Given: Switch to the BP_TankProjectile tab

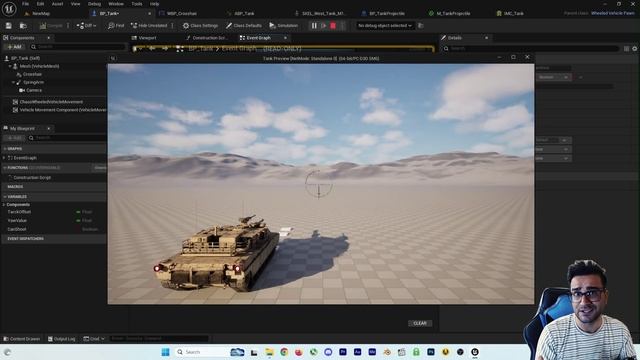Looking at the screenshot, I should pos(386,13).
